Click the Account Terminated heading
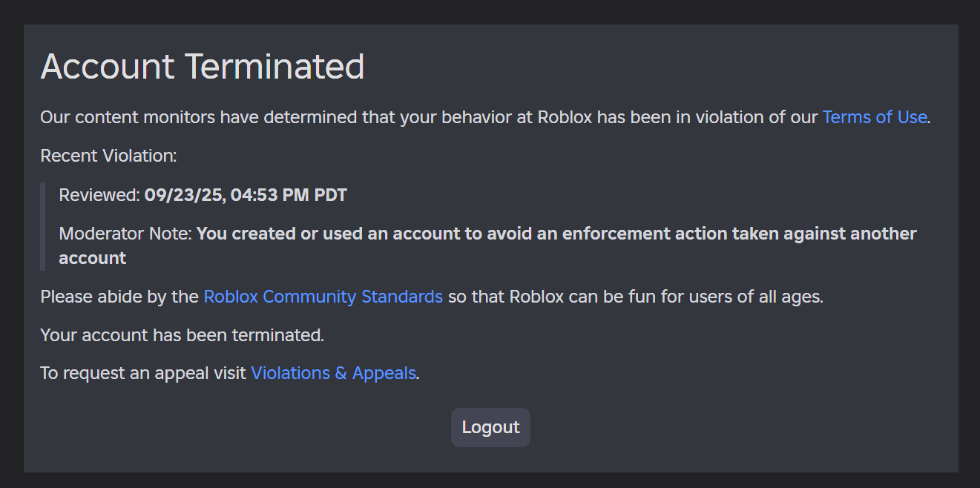The height and width of the screenshot is (488, 980). pos(203,67)
